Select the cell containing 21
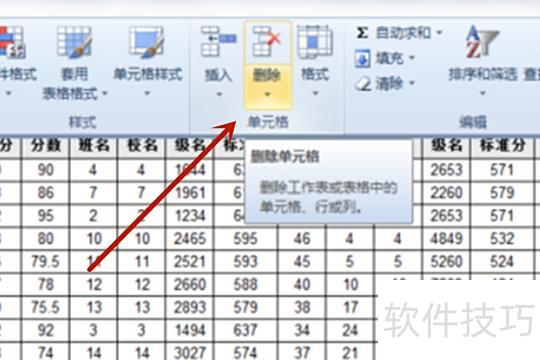The height and width of the screenshot is (360, 540). pyautogui.click(x=350, y=352)
